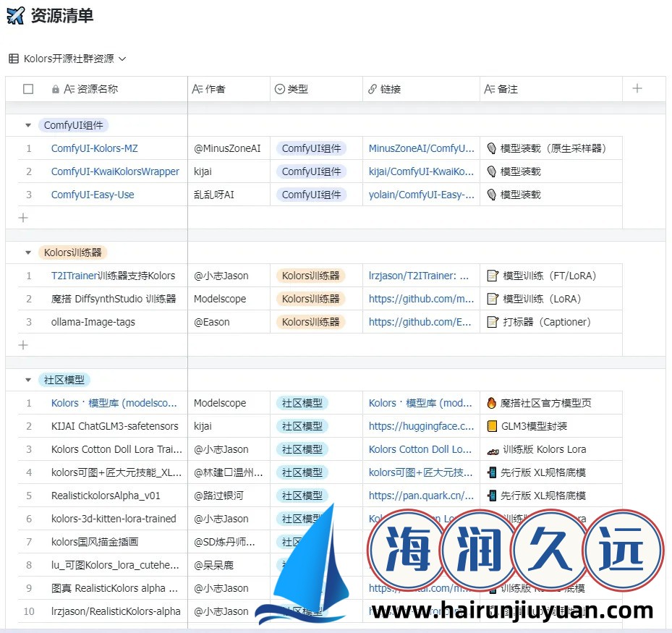Add row under ComfyUI组件 group with plus
The image size is (672, 633).
[23, 218]
